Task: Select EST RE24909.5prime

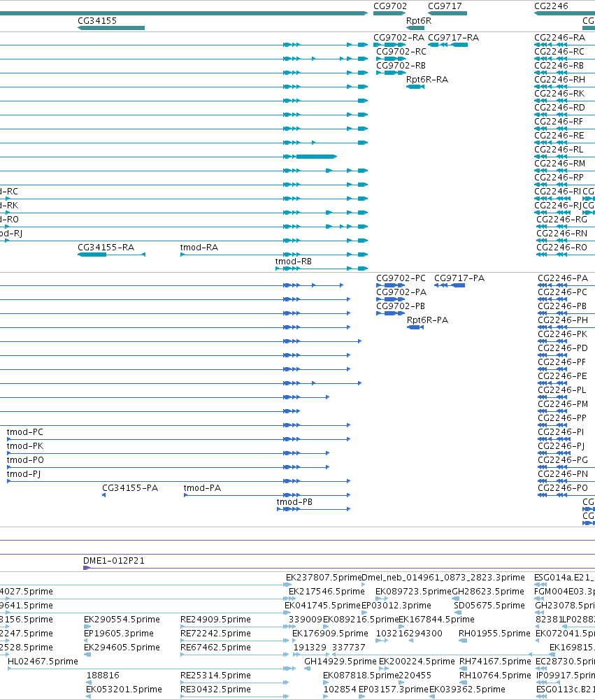Action: (x=215, y=620)
